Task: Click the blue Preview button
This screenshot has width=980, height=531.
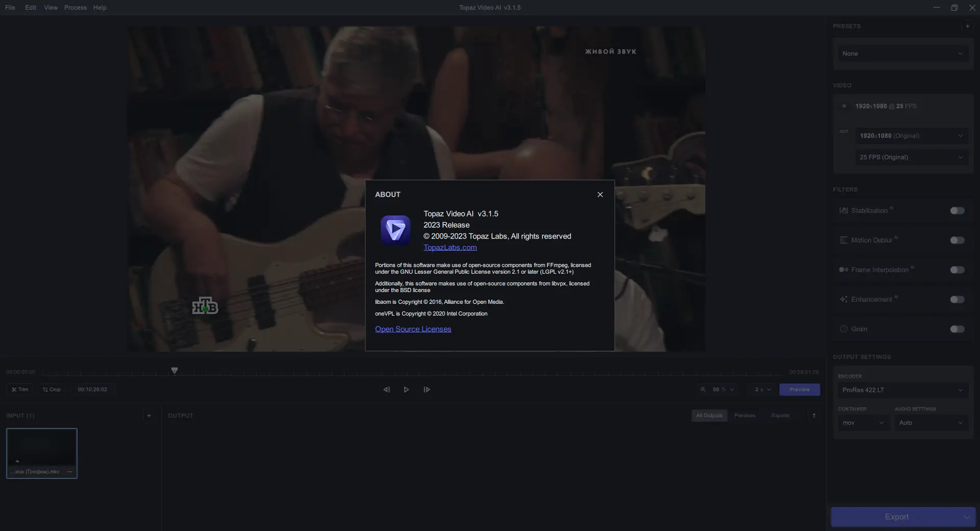Action: [x=799, y=390]
